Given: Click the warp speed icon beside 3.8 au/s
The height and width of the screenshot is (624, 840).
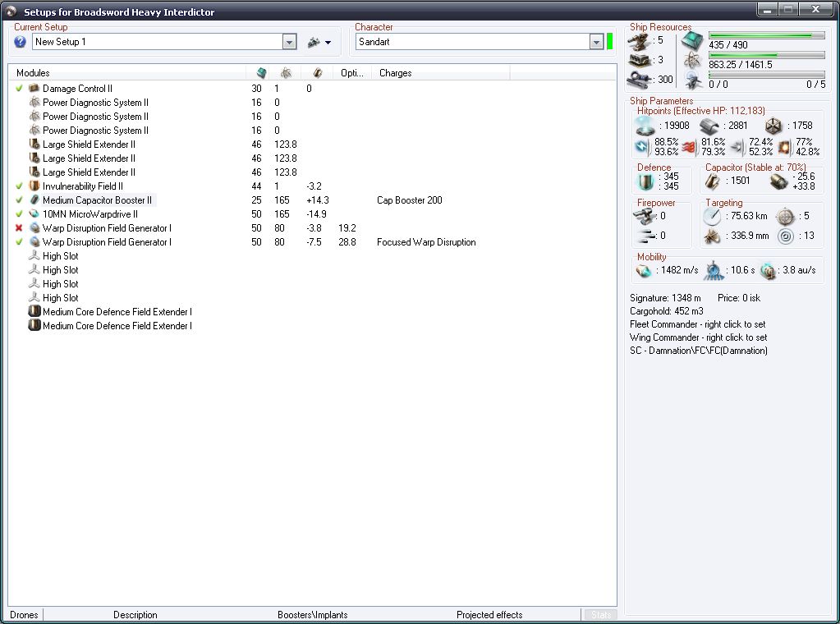Looking at the screenshot, I should point(769,271).
